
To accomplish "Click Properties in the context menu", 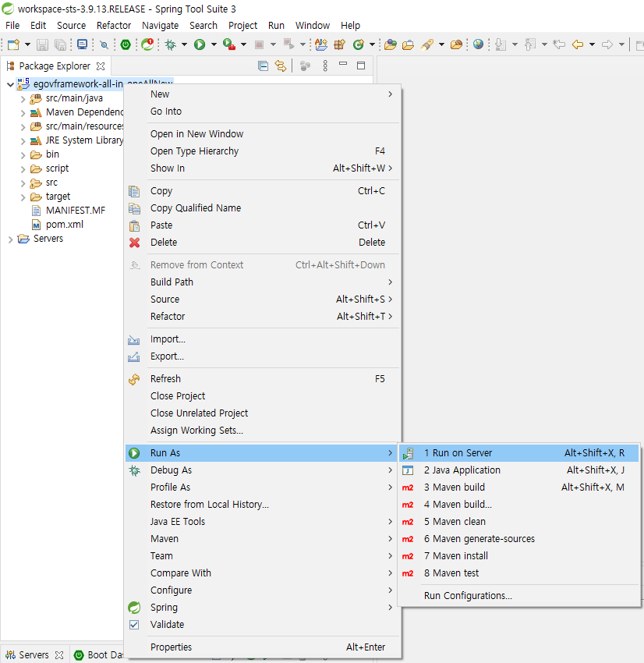I will point(171,647).
